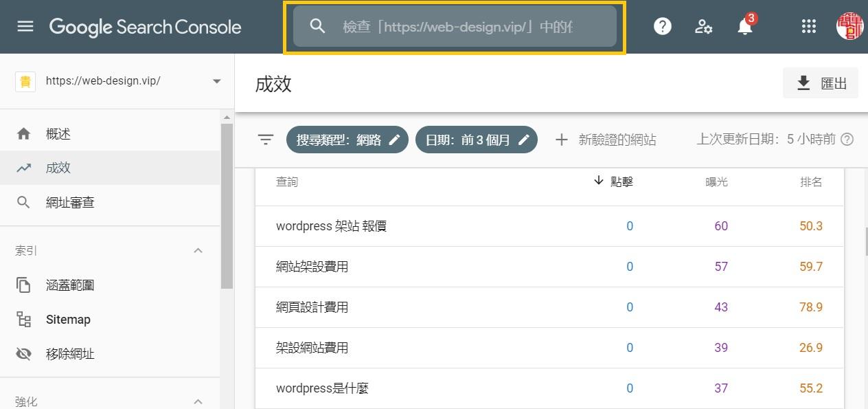868x409 pixels.
Task: Select query 網站架設費用
Action: [312, 267]
